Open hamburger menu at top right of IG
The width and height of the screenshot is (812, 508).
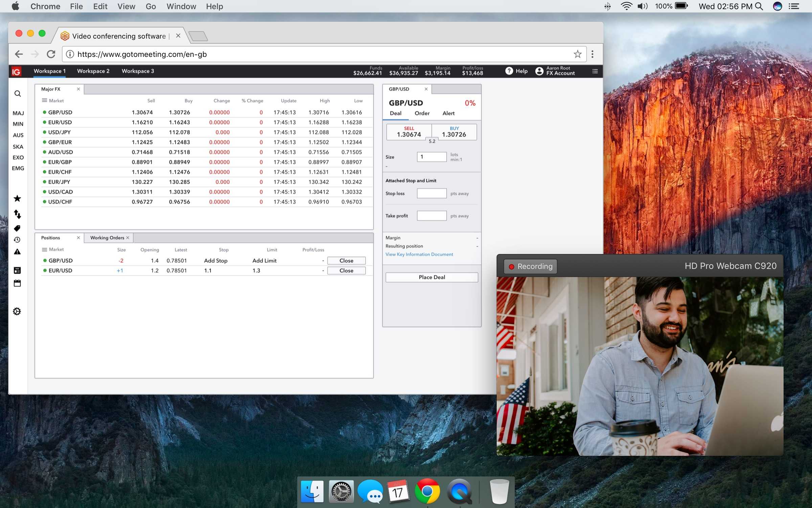pos(595,71)
